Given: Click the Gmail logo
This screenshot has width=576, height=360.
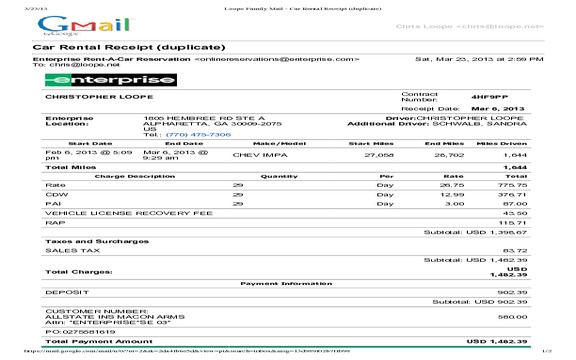Looking at the screenshot, I should click(x=84, y=25).
